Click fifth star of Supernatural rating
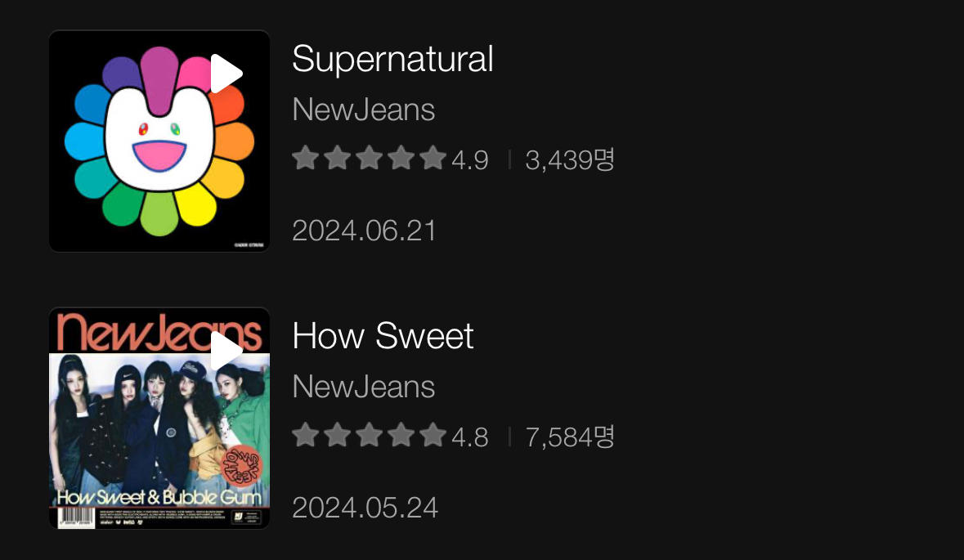Image resolution: width=964 pixels, height=560 pixels. [x=433, y=158]
